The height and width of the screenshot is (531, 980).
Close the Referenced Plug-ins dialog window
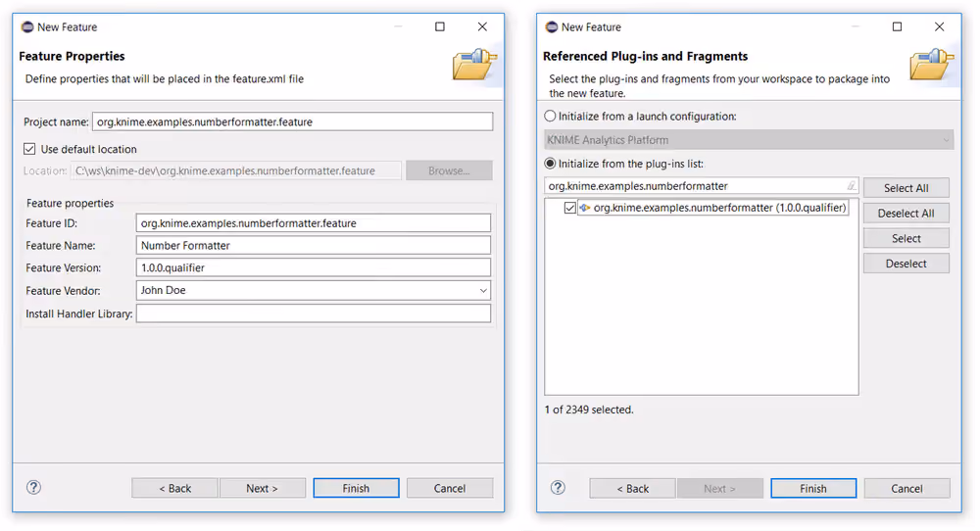point(940,26)
